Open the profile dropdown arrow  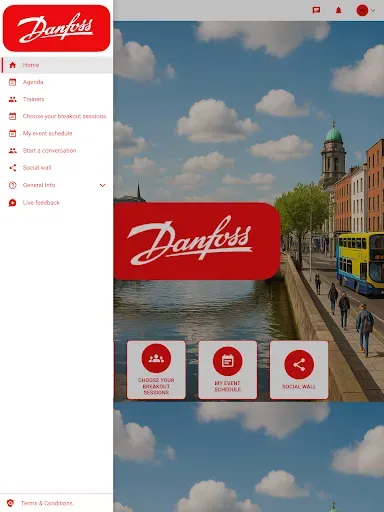[373, 10]
